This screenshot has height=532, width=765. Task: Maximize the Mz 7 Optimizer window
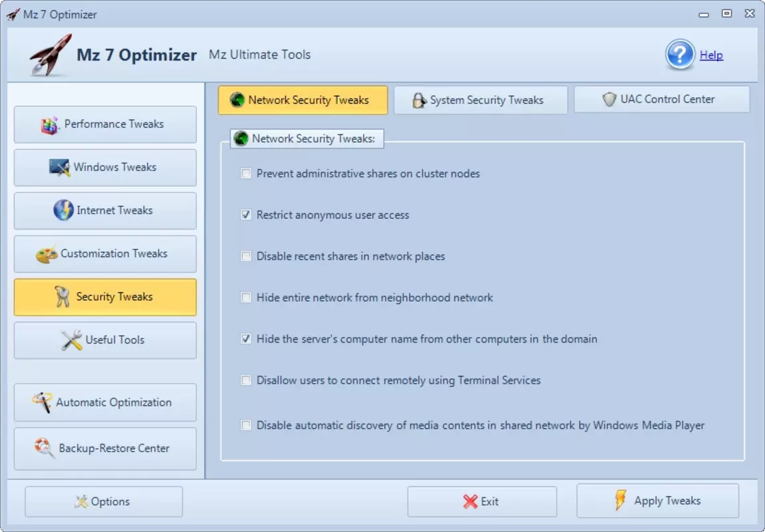coord(727,14)
